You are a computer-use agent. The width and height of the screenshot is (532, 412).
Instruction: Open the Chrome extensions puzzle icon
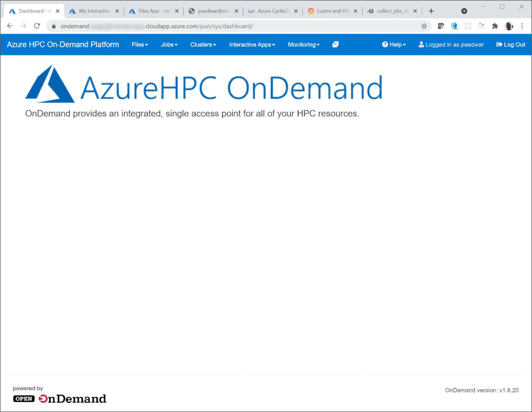click(495, 26)
